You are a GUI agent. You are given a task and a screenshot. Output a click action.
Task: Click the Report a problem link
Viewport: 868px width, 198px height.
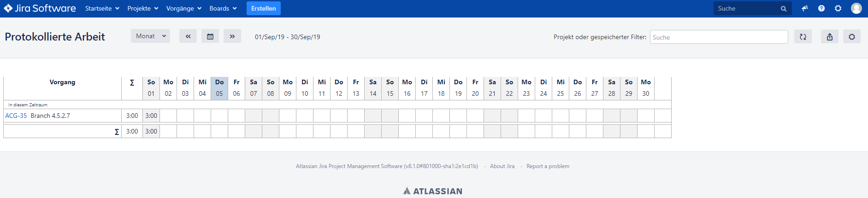pyautogui.click(x=548, y=166)
